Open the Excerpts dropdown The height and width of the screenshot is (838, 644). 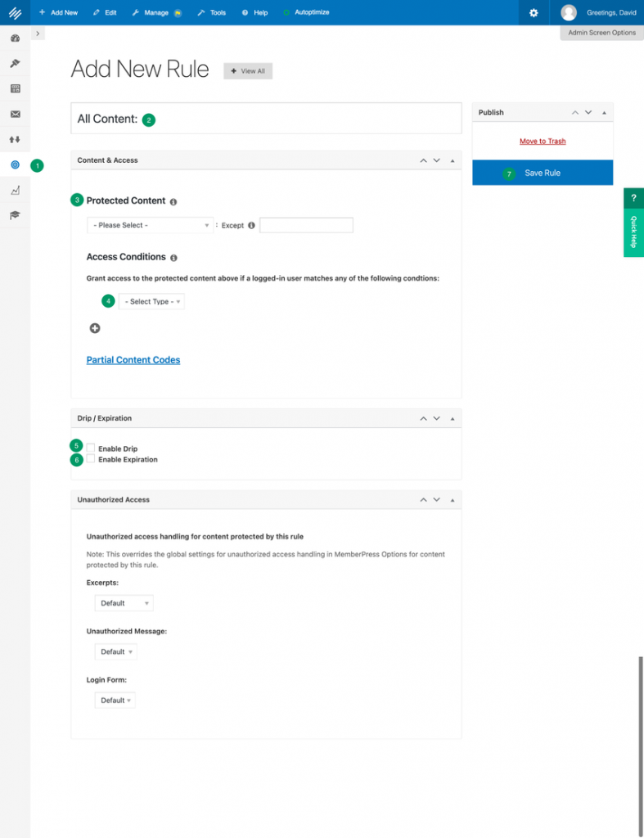(124, 603)
